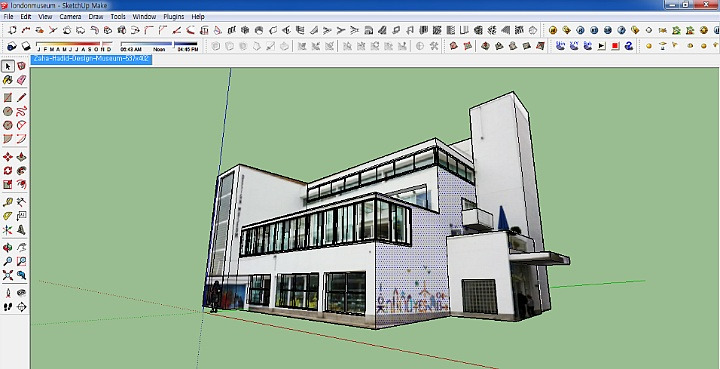
Task: Activate the Look Around eye tool
Action: click(21, 293)
